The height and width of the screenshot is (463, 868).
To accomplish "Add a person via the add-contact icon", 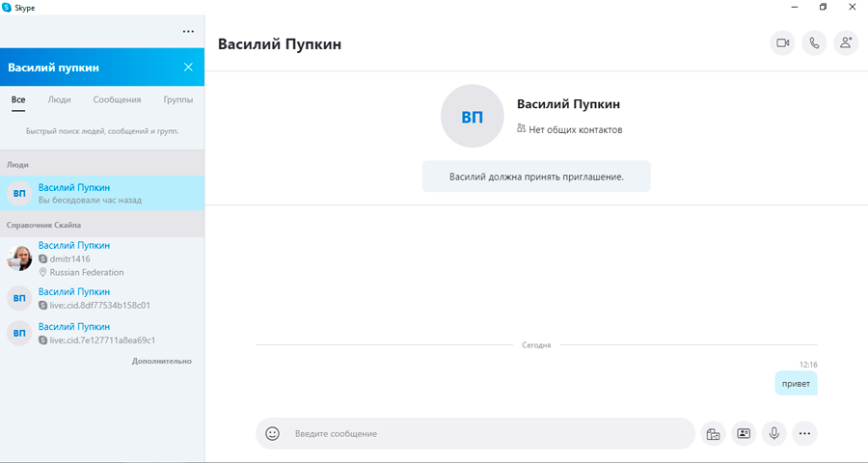I will pos(845,42).
